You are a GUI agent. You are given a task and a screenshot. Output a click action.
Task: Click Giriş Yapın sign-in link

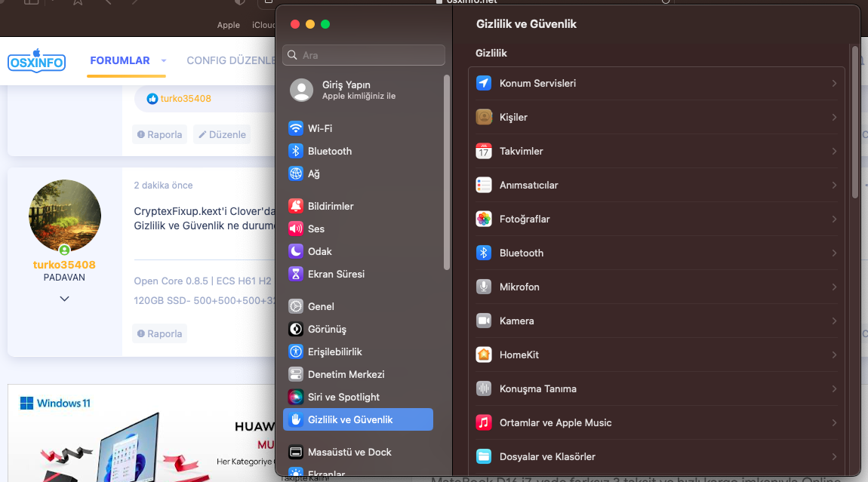pyautogui.click(x=346, y=85)
